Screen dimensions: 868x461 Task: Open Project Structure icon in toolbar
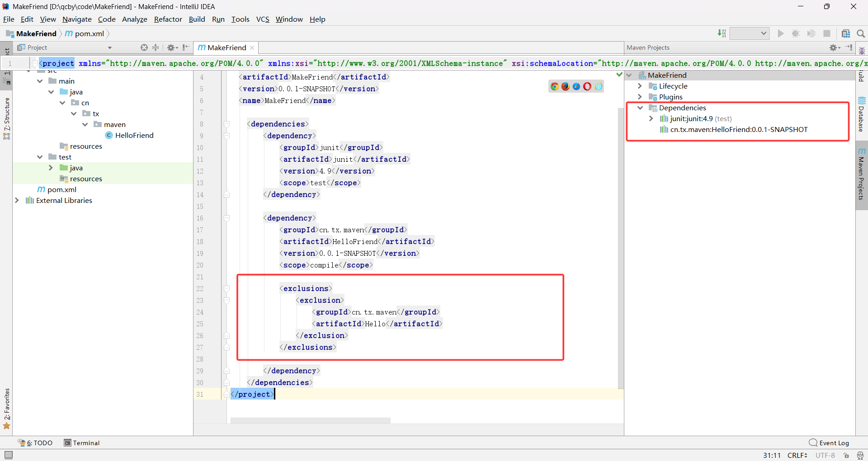(x=846, y=33)
